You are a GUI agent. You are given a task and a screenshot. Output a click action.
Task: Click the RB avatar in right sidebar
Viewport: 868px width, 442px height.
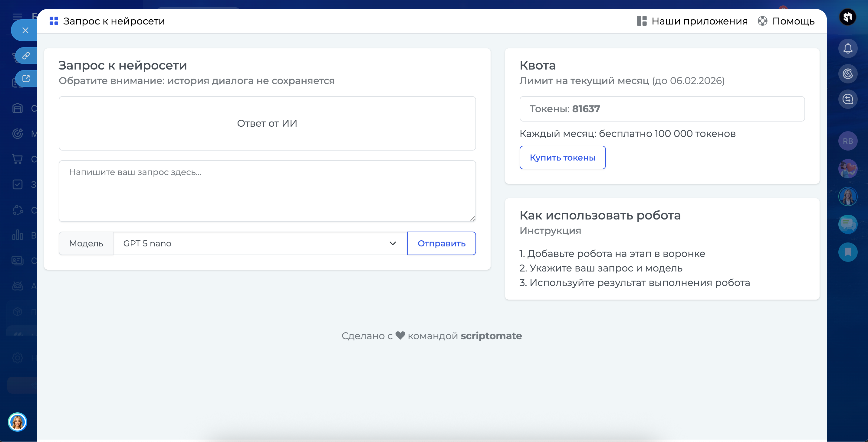pos(847,141)
